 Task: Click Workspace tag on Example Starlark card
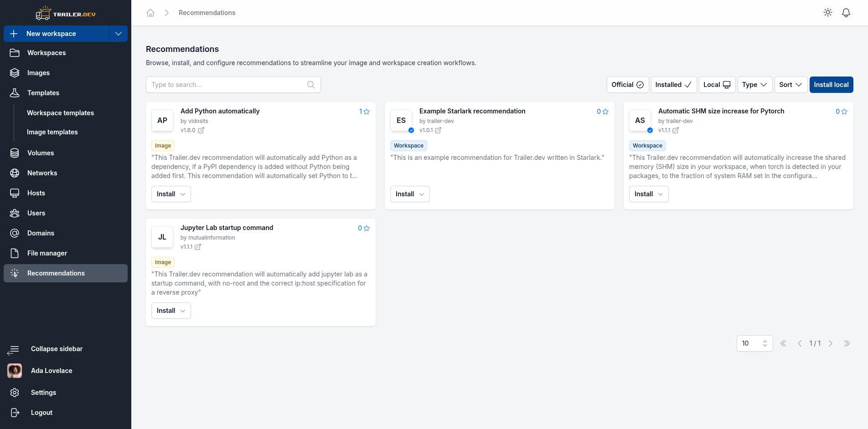click(408, 146)
